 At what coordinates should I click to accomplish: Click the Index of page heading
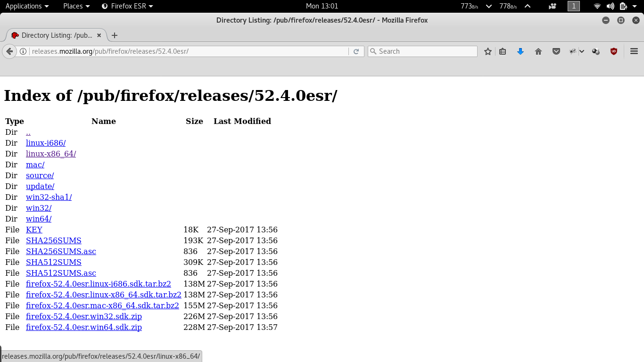[171, 96]
